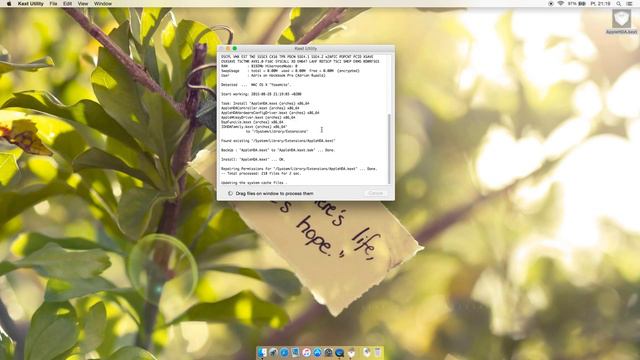Image resolution: width=640 pixels, height=360 pixels.
Task: Open Spotlight search in menu bar
Action: (619, 3)
